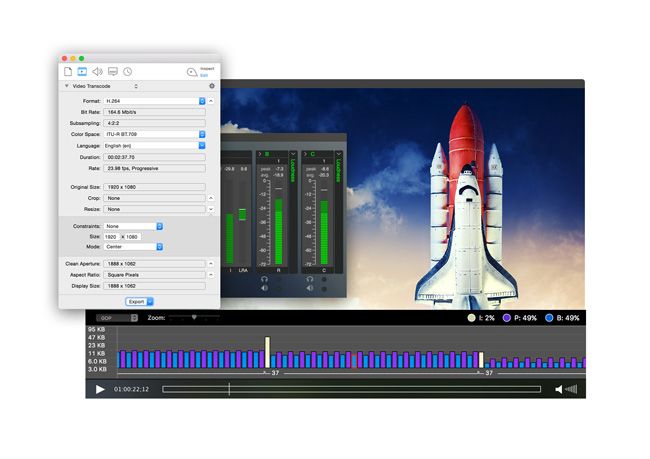Click the Rate 23.98 fps field
Screen dimensions: 650x459
click(x=154, y=168)
